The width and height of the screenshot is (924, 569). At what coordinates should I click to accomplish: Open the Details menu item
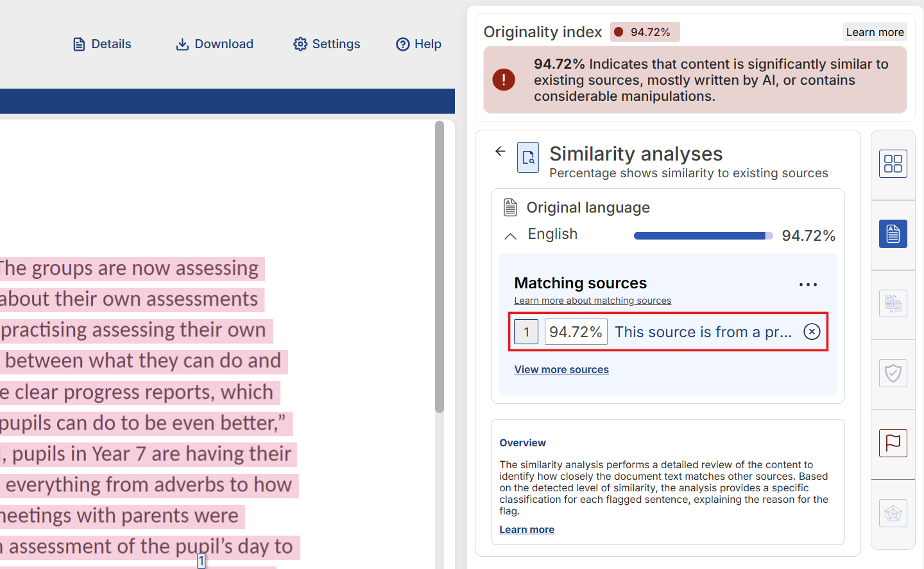coord(101,44)
